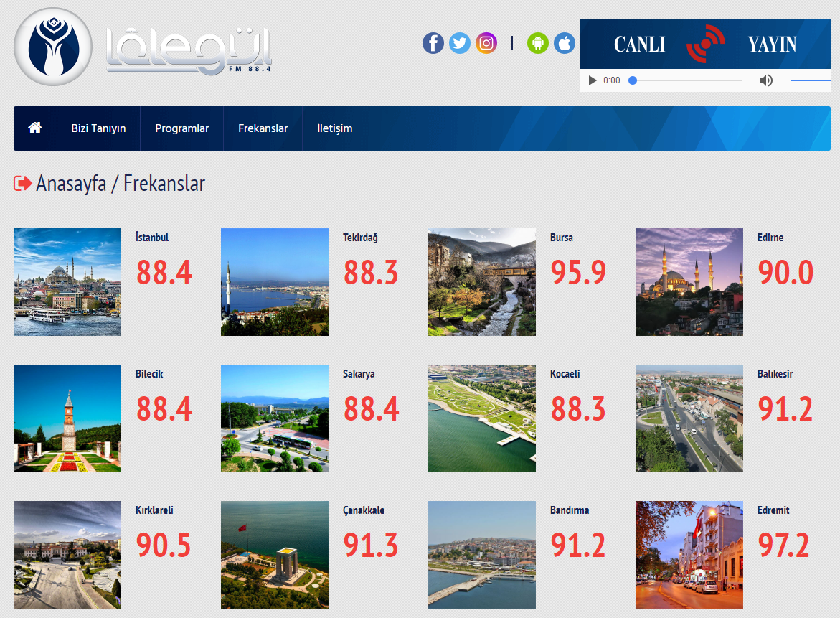
Task: Click the Lalegül FM 88.4 wordmark
Action: (x=189, y=50)
